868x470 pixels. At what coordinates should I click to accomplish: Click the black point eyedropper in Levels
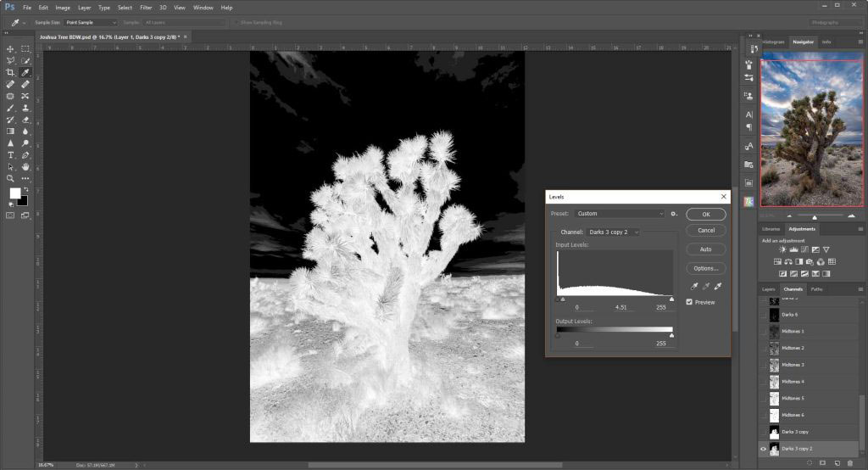(x=695, y=288)
